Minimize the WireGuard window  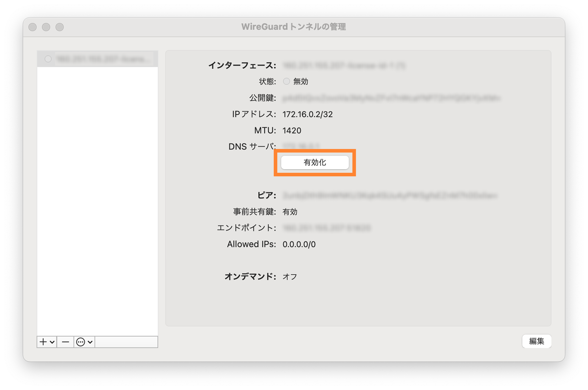(46, 27)
